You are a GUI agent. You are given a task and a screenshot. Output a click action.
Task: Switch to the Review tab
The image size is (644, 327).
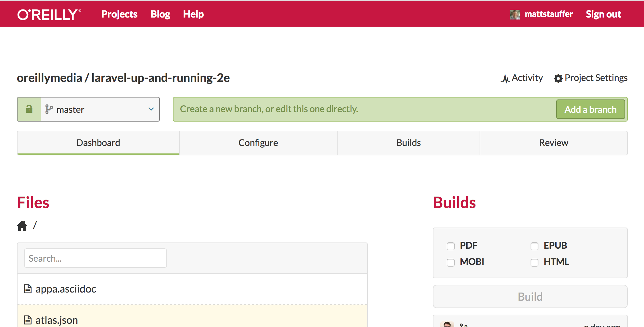coord(554,143)
